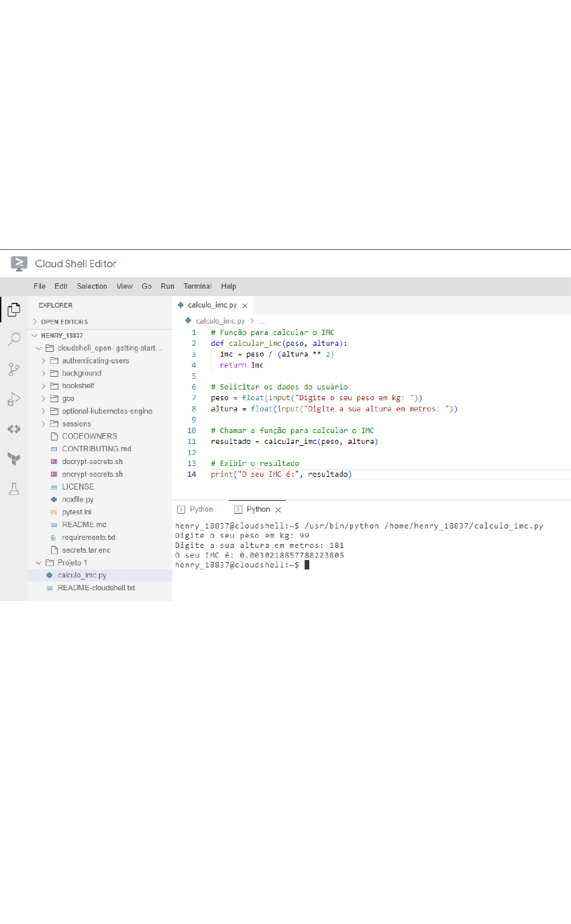Close the active Python terminal tab

278,510
